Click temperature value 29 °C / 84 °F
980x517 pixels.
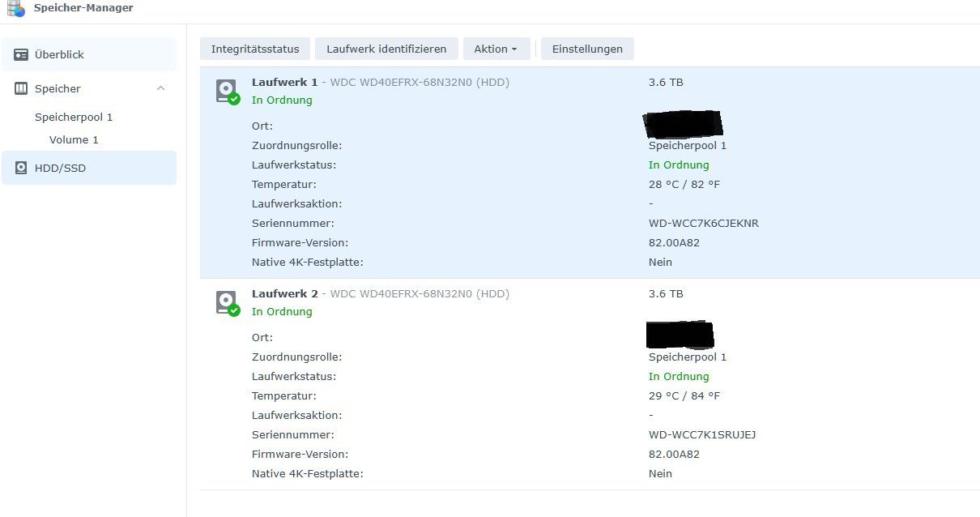(684, 395)
